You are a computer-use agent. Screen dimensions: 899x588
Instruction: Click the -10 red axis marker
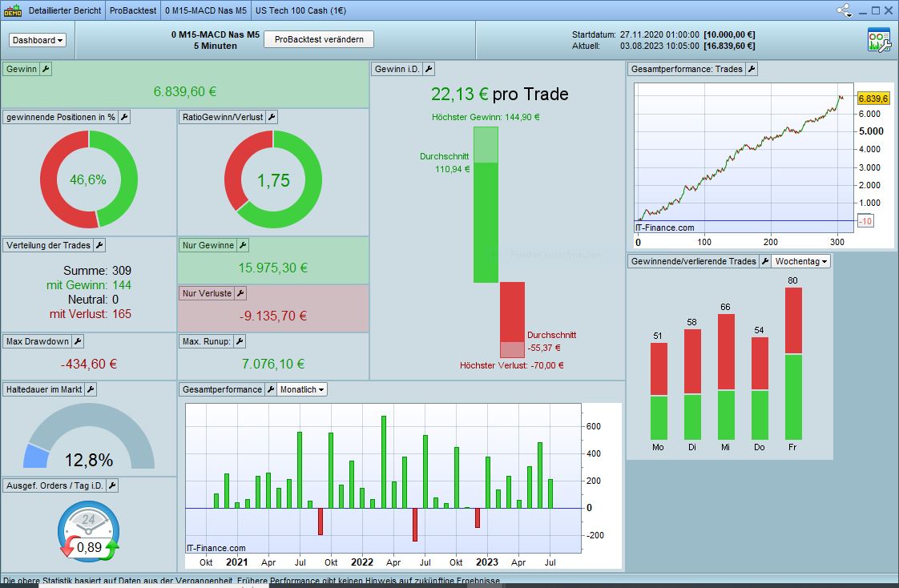[865, 221]
